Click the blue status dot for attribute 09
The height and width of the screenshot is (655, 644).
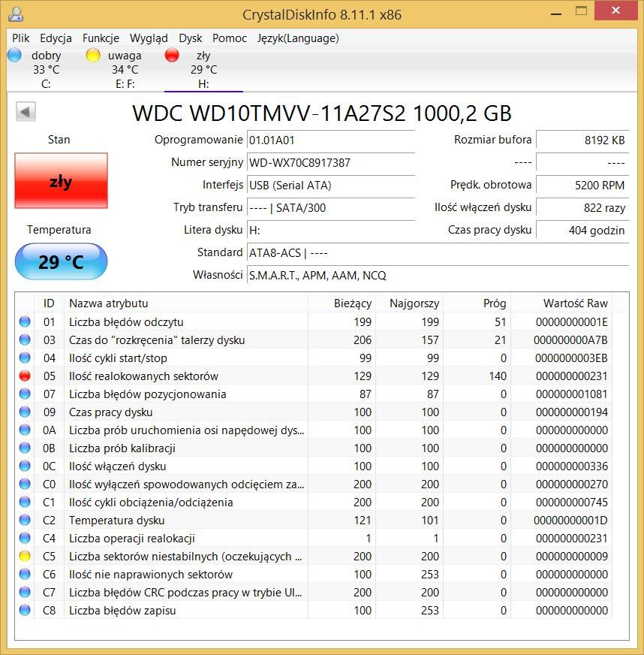point(25,412)
